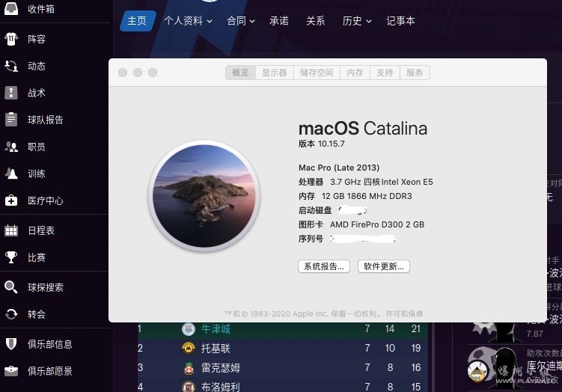Open the 关系 relationships tab

coord(315,21)
